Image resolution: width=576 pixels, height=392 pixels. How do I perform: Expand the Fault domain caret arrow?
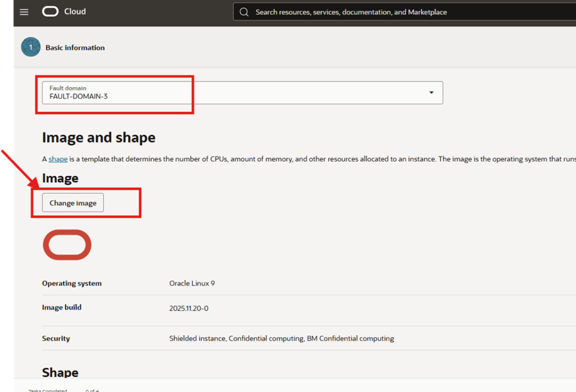pyautogui.click(x=431, y=93)
